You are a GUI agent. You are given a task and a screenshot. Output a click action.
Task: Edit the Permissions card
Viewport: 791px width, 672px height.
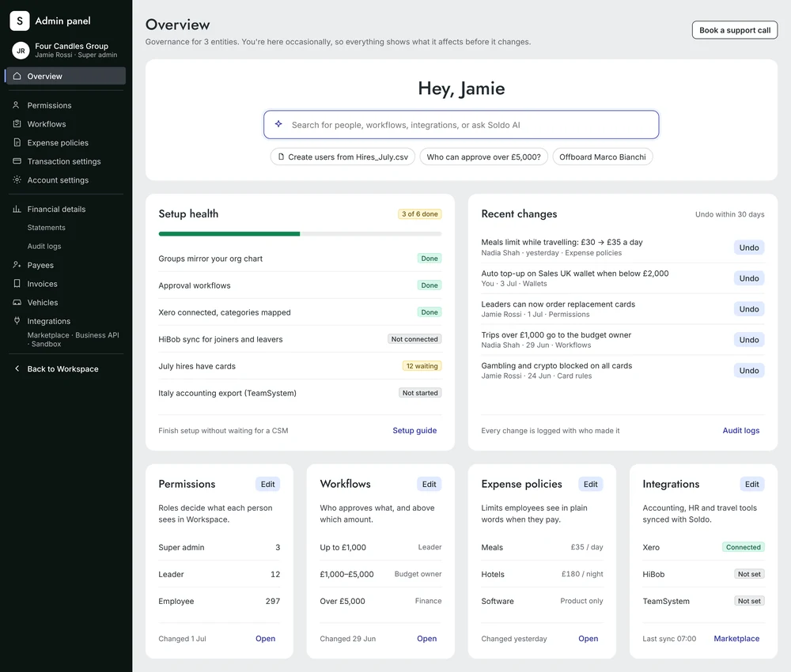[x=267, y=484]
